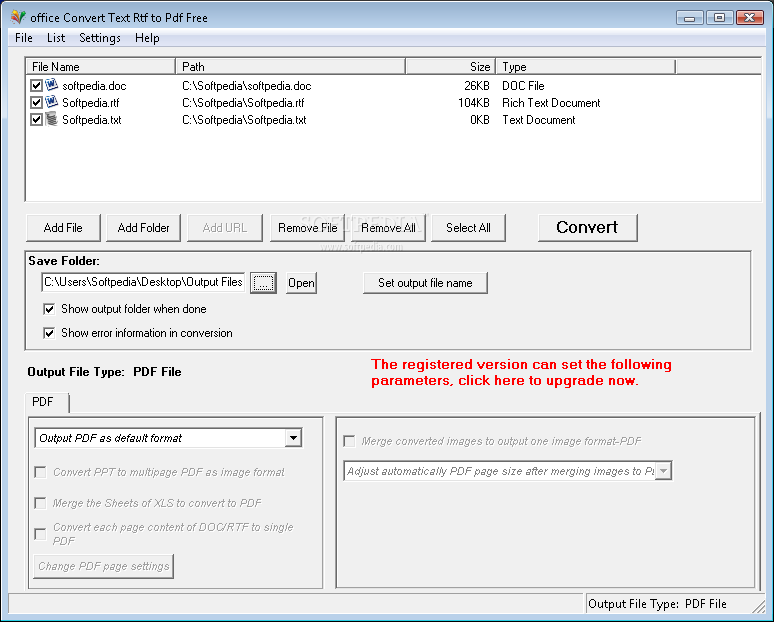
Task: Click the 104KB size cell
Action: 474,103
